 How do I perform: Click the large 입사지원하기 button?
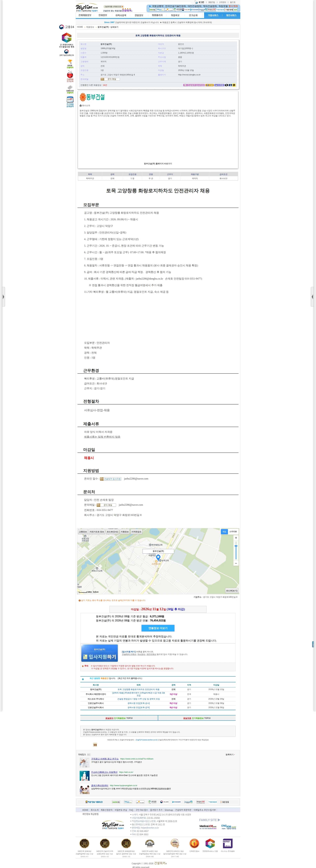click(100, 653)
